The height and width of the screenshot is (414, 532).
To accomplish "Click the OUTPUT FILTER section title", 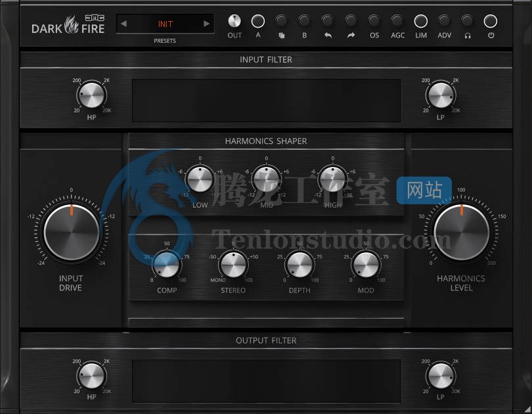I will coord(266,340).
